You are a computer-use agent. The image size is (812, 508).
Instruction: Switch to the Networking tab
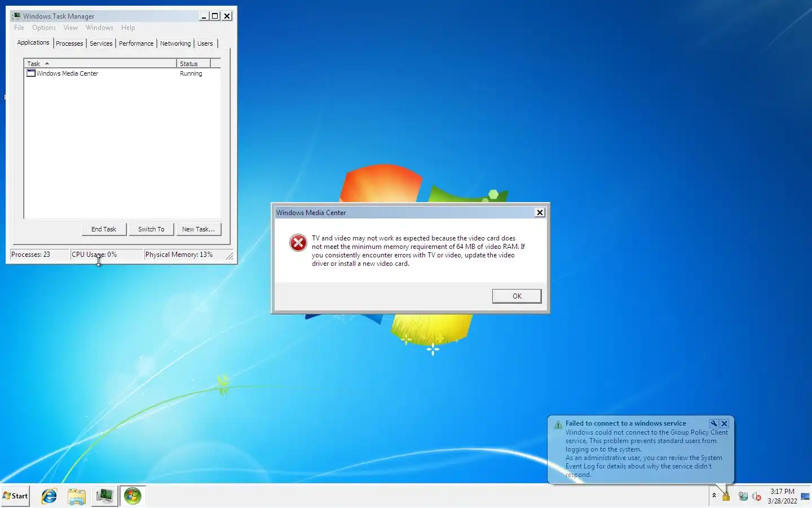[x=175, y=43]
